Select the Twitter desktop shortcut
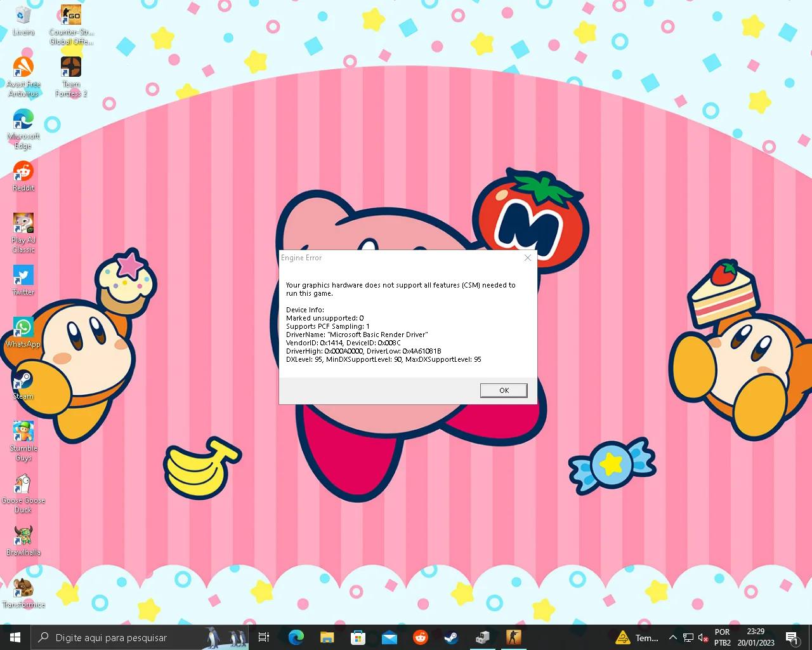Screen dimensions: 812x650 point(23,281)
